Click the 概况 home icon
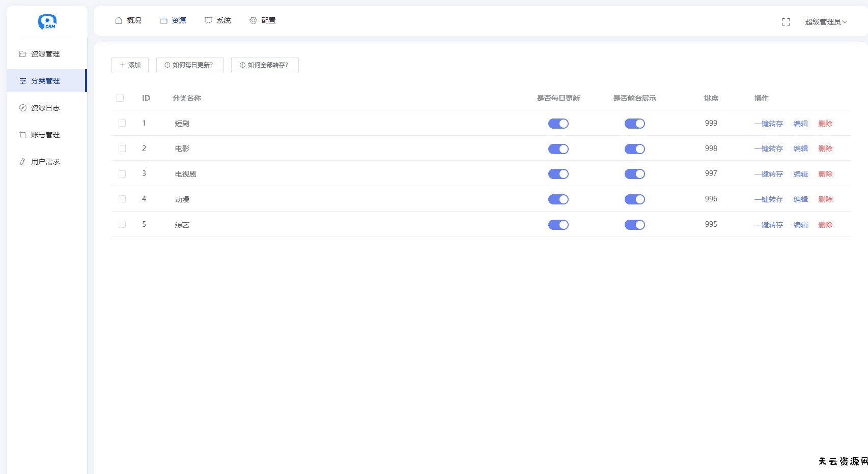The height and width of the screenshot is (474, 868). (119, 20)
